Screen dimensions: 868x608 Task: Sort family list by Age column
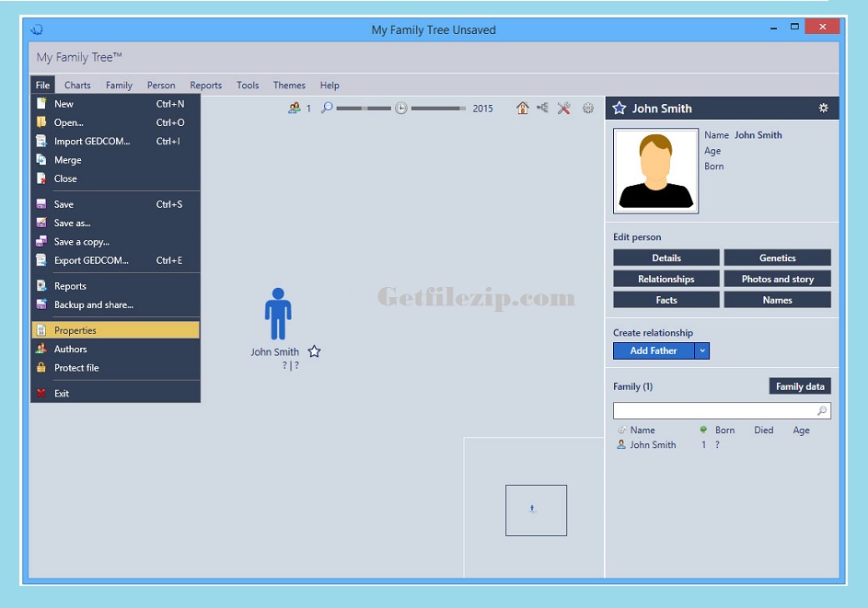tap(801, 430)
